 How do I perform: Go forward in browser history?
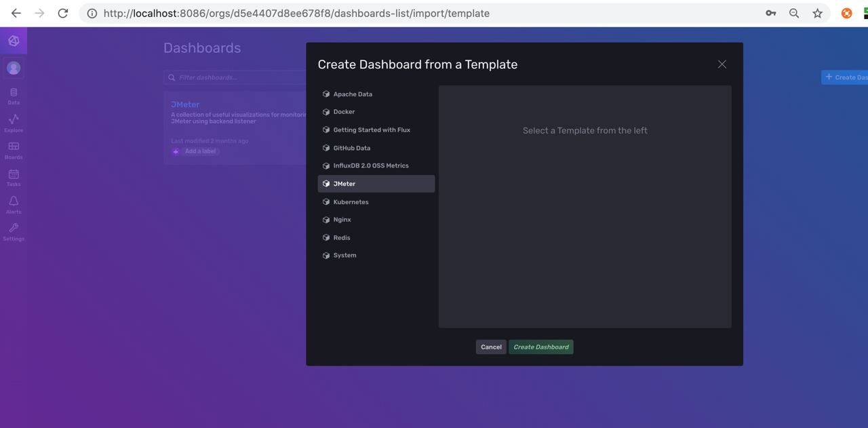pyautogui.click(x=39, y=13)
